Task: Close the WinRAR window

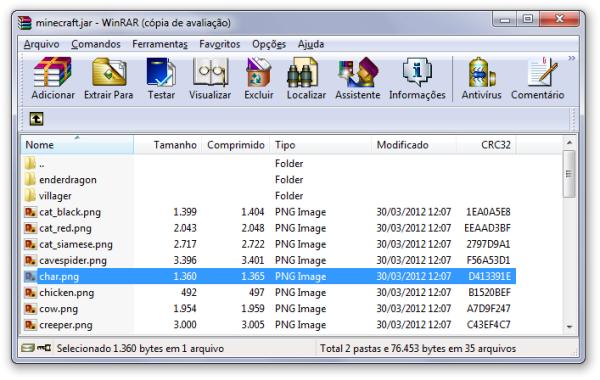Action: 559,19
